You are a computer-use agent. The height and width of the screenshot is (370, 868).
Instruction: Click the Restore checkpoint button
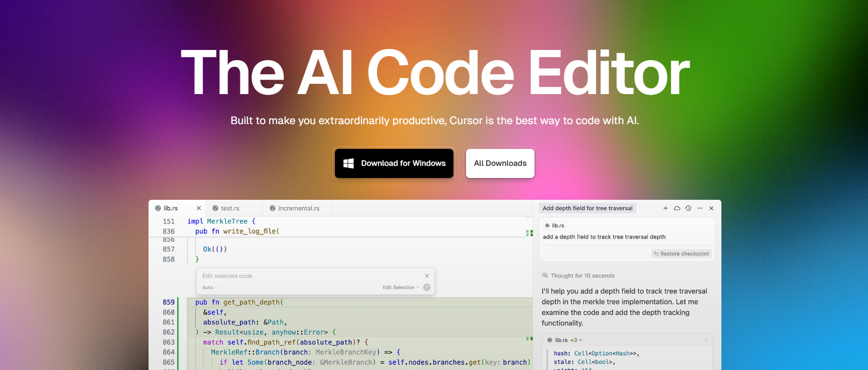click(x=682, y=254)
